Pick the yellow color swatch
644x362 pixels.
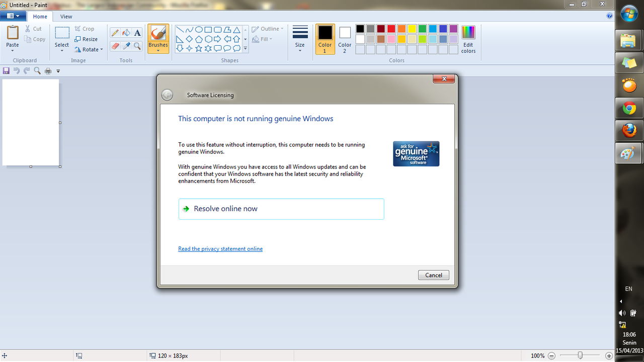tap(412, 29)
